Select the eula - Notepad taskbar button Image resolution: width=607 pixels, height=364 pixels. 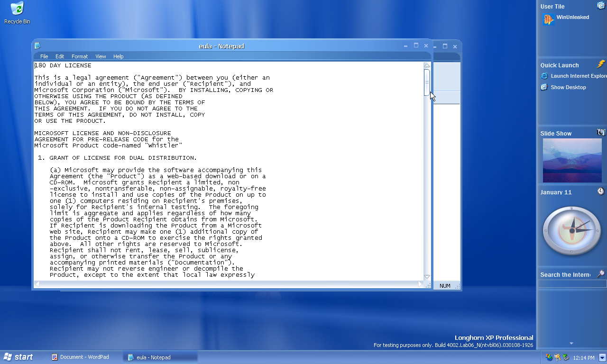(160, 357)
